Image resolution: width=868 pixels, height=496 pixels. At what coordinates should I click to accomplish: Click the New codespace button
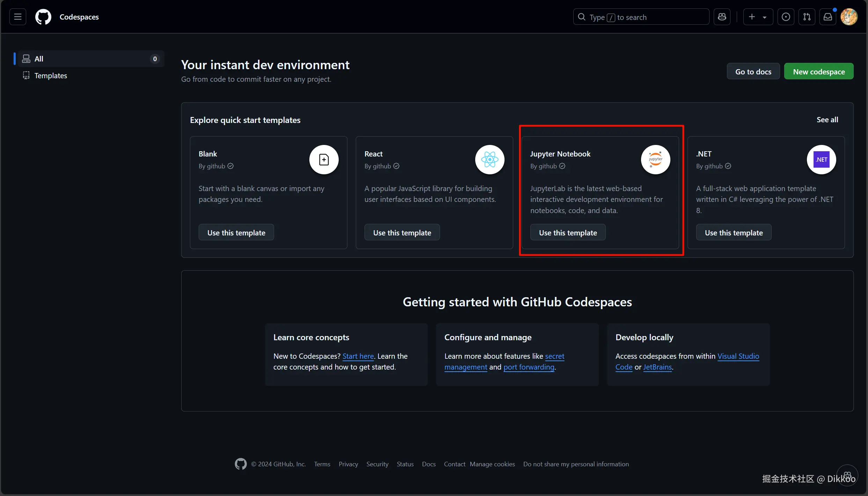coord(818,72)
